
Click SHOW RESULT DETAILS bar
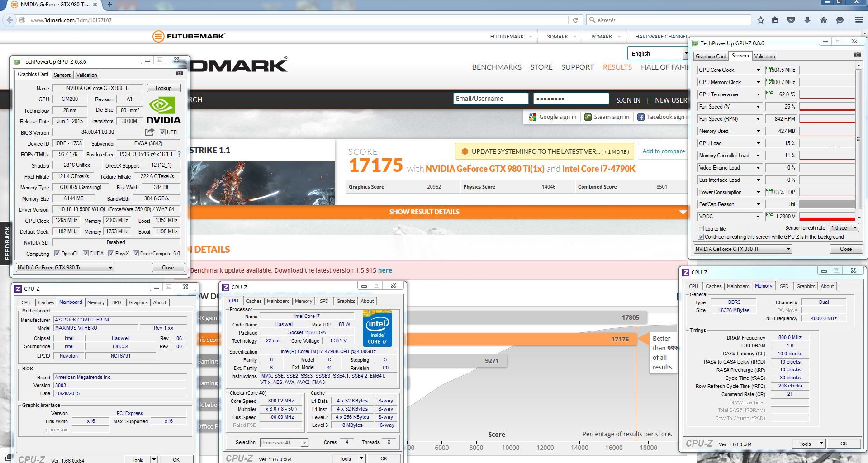424,212
